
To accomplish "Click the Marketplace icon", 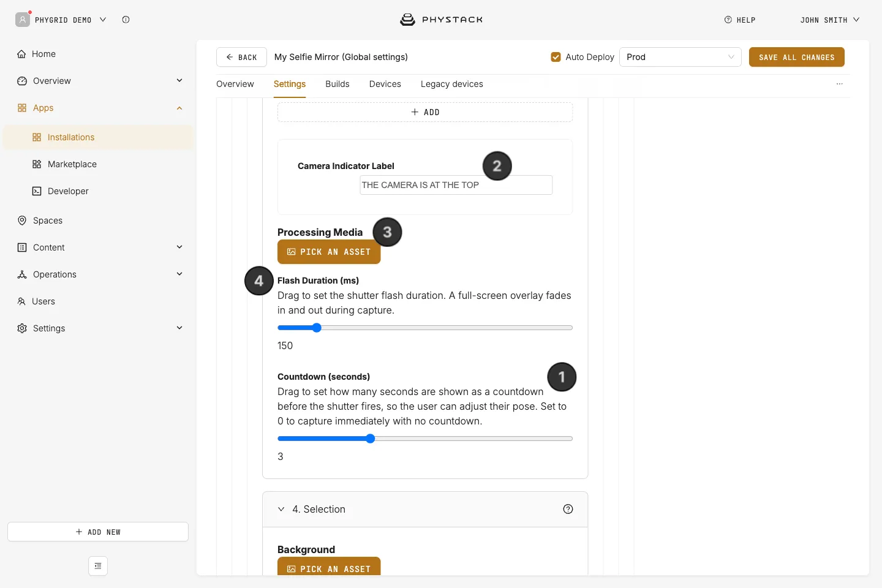I will (37, 164).
